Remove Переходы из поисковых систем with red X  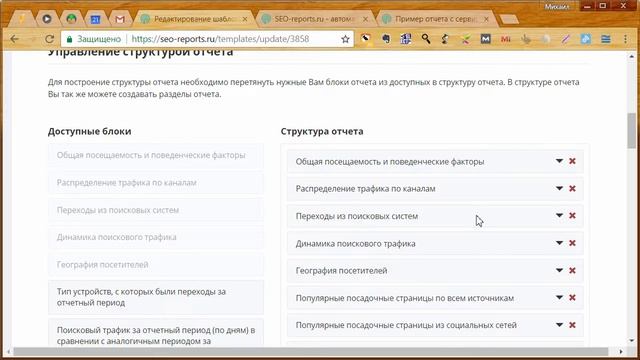[x=572, y=216]
